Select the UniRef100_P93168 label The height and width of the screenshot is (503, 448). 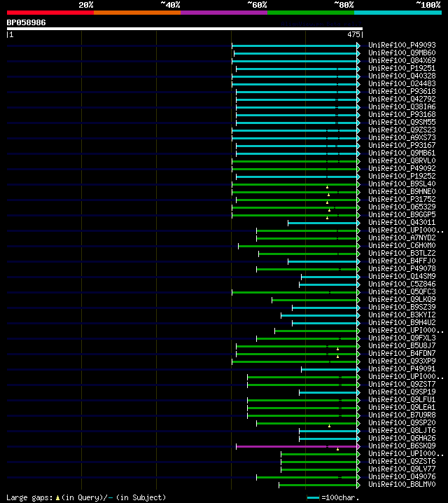click(402, 114)
